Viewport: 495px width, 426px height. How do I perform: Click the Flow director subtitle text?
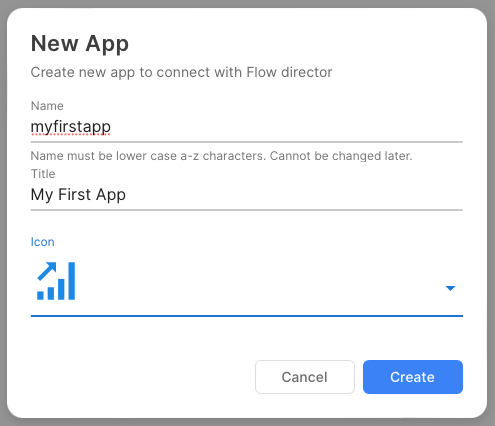coord(181,72)
